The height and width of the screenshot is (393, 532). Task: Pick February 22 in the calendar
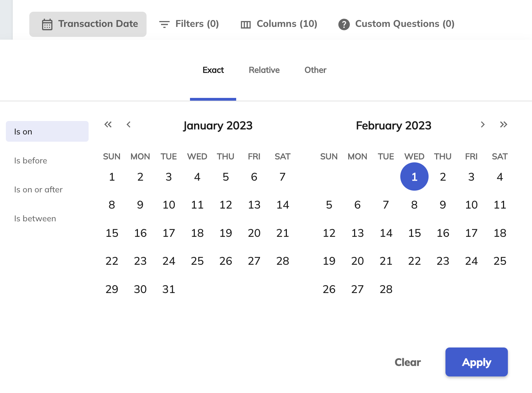click(x=414, y=261)
